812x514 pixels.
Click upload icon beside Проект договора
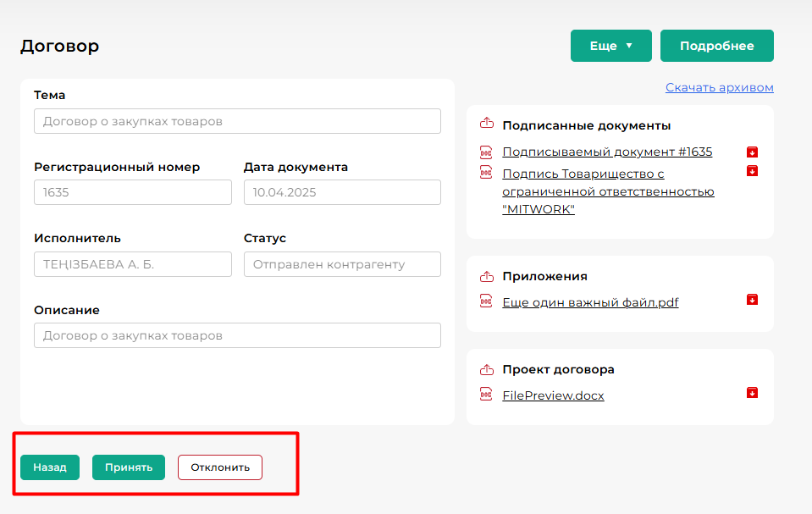point(486,369)
